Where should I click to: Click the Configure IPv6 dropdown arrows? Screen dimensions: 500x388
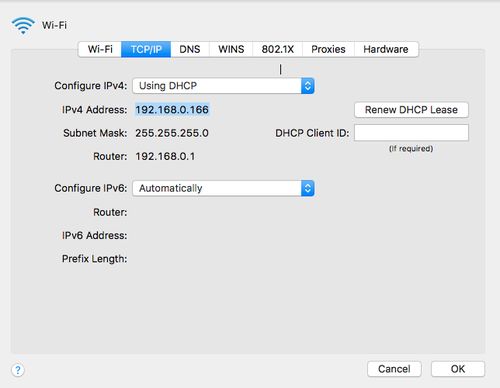[308, 188]
